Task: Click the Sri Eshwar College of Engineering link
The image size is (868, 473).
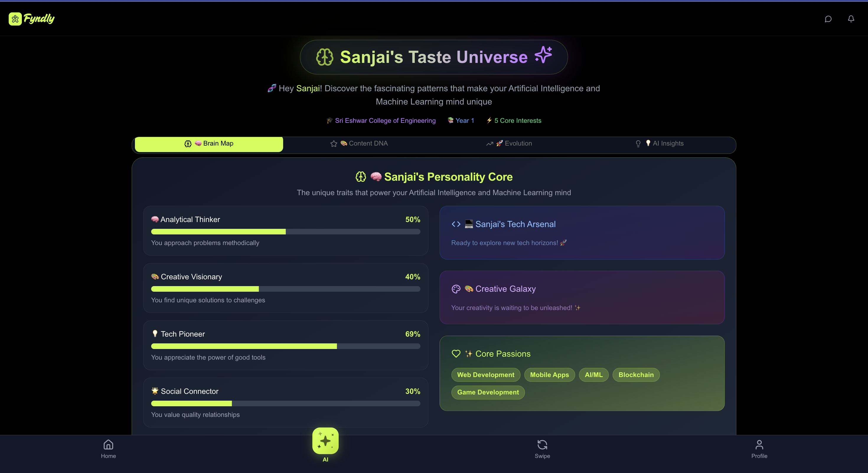Action: 385,120
